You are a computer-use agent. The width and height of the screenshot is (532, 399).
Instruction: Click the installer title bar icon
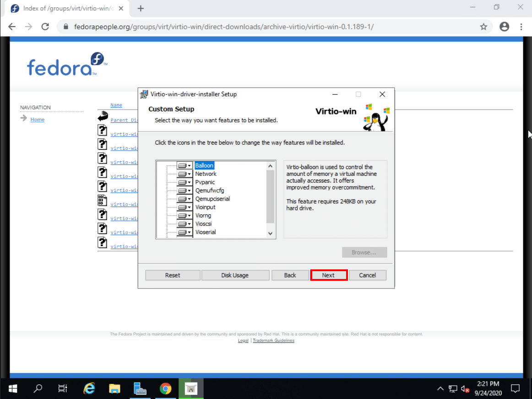click(144, 94)
